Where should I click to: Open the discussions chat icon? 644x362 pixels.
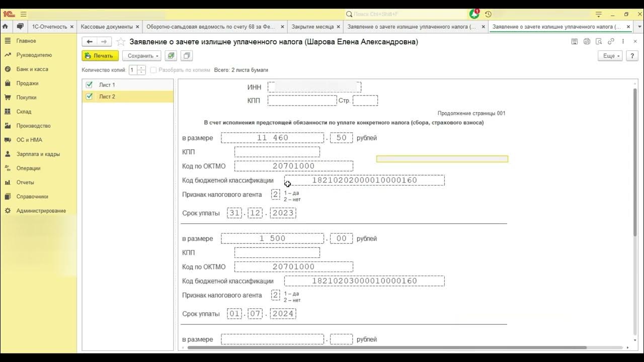click(20, 27)
